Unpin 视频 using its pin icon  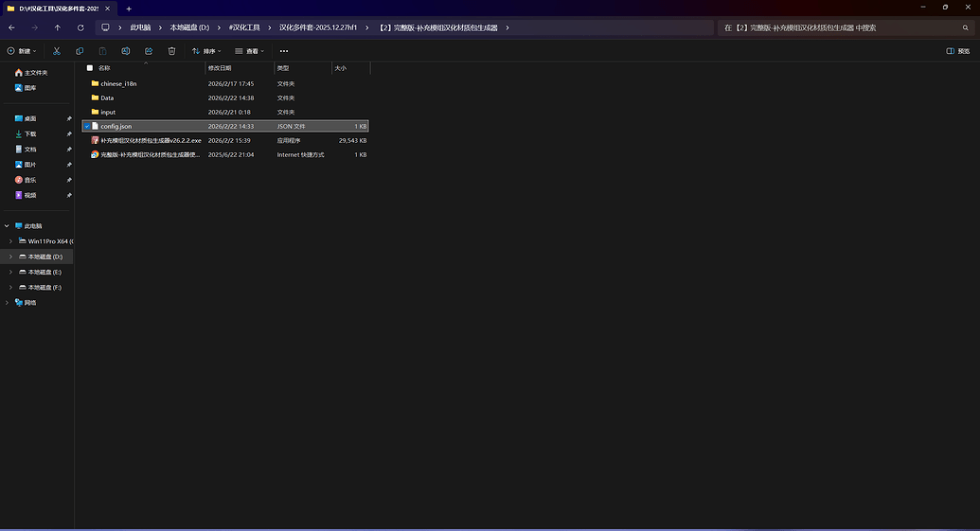coord(69,195)
